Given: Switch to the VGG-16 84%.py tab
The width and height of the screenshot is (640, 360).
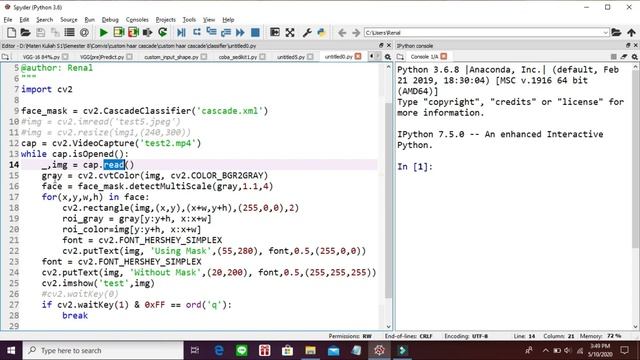Looking at the screenshot, I should pyautogui.click(x=41, y=57).
